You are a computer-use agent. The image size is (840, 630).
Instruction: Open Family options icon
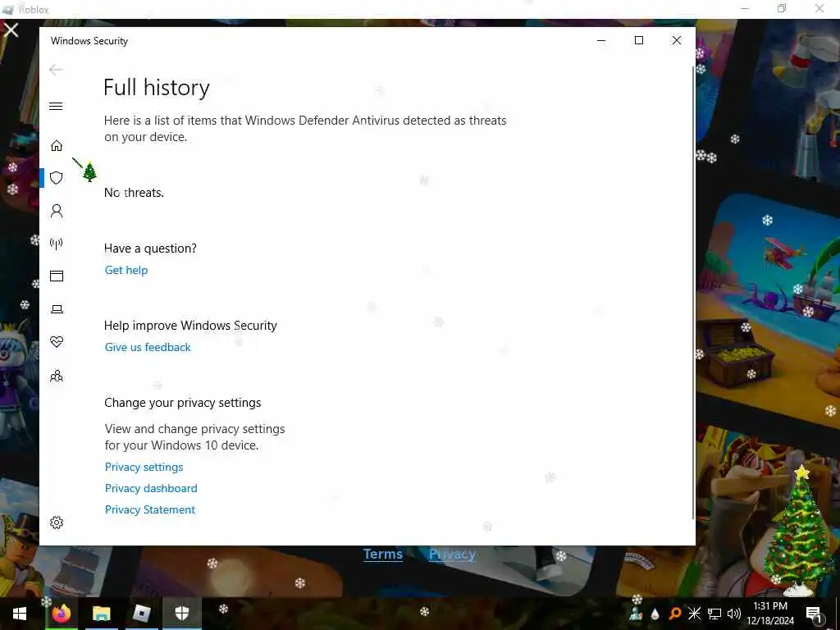click(x=57, y=376)
